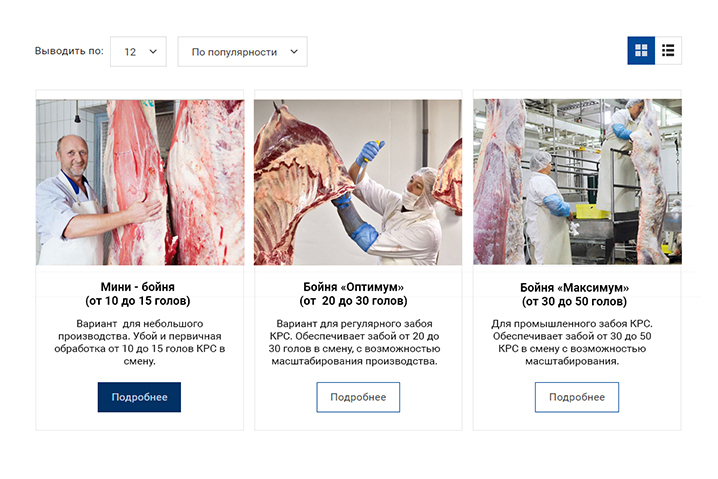Select the Бойня «Оптимум» description paragraph
Viewport: 718px width, 479px height.
click(x=354, y=343)
